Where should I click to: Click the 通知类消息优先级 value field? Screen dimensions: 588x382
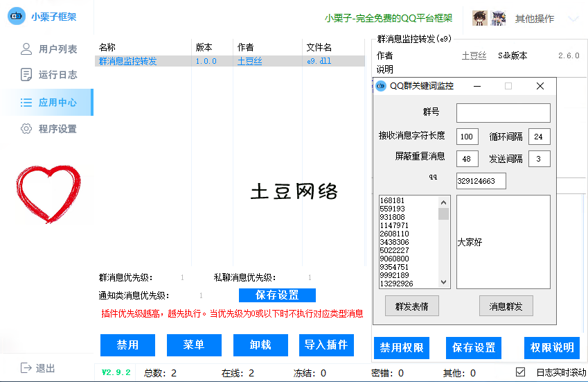coord(201,296)
